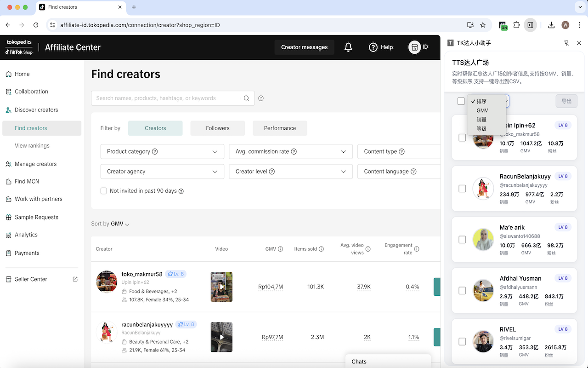Enable Not invited in past 90 days
588x368 pixels.
pyautogui.click(x=104, y=191)
